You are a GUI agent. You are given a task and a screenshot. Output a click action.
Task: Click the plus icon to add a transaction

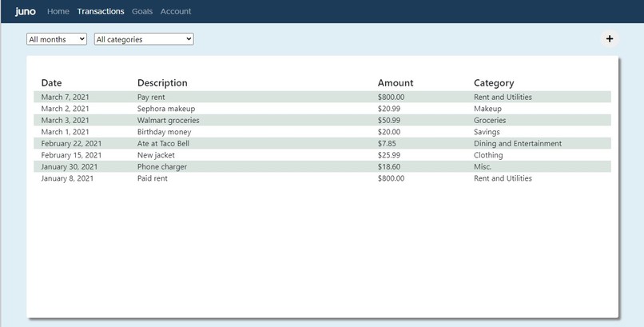tap(610, 38)
